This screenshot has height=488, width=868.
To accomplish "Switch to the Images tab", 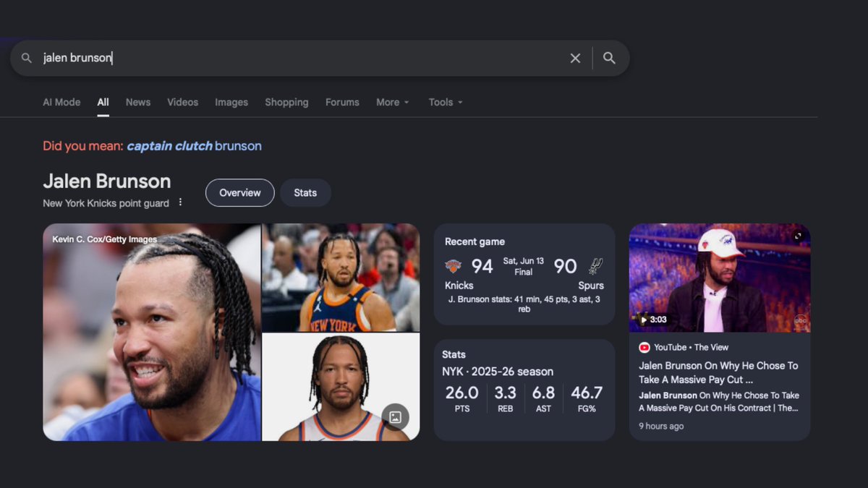I will (231, 102).
